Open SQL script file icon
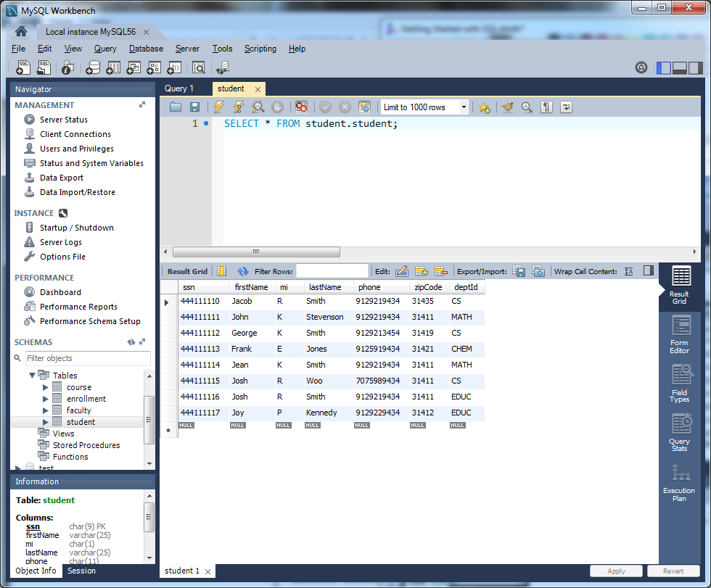This screenshot has height=588, width=711. (44, 67)
